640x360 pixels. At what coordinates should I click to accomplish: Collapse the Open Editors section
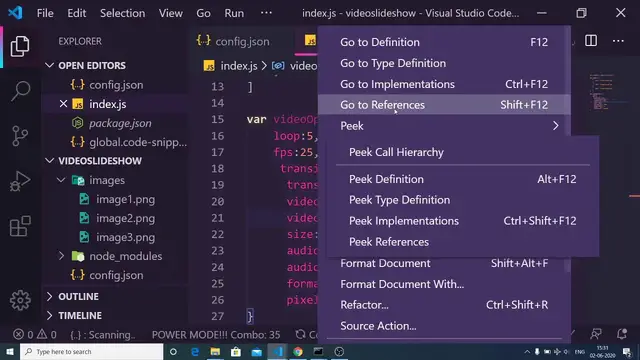[49, 65]
